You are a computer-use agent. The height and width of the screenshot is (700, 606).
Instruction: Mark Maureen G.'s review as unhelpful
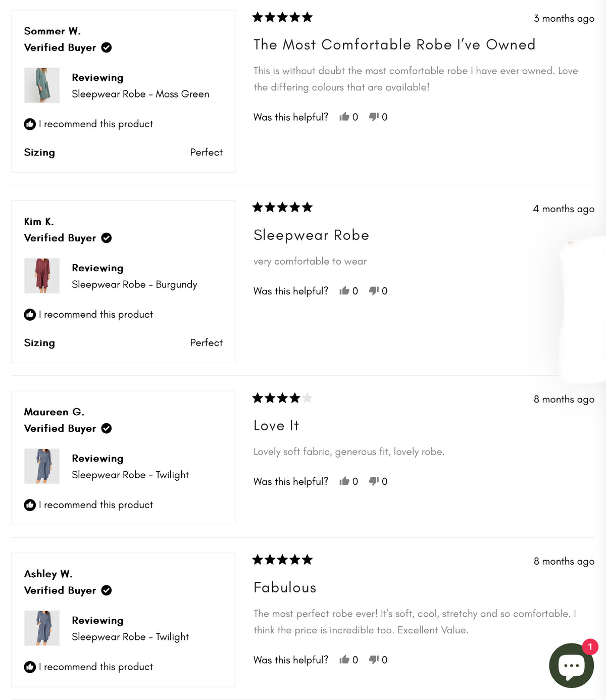(x=374, y=481)
